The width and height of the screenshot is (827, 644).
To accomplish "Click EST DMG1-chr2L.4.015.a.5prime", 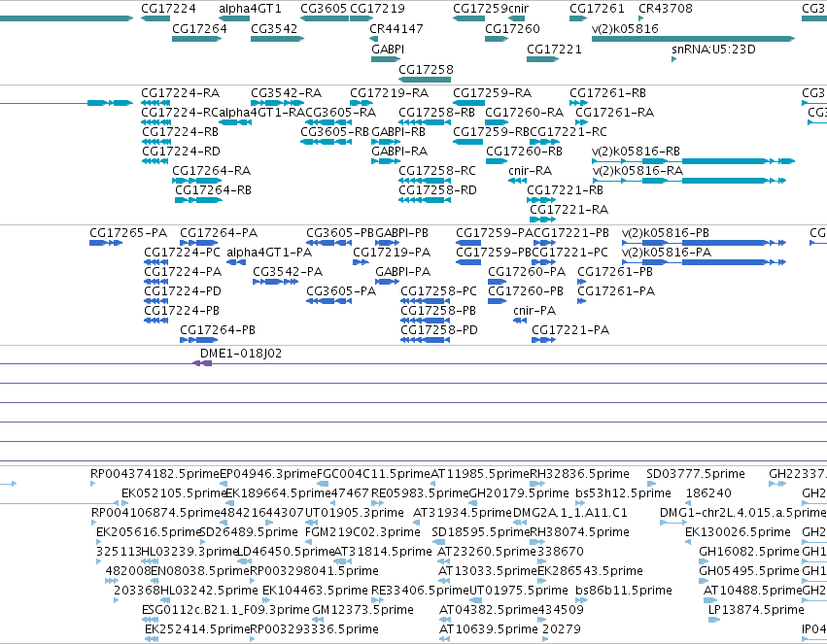I will click(x=673, y=523).
